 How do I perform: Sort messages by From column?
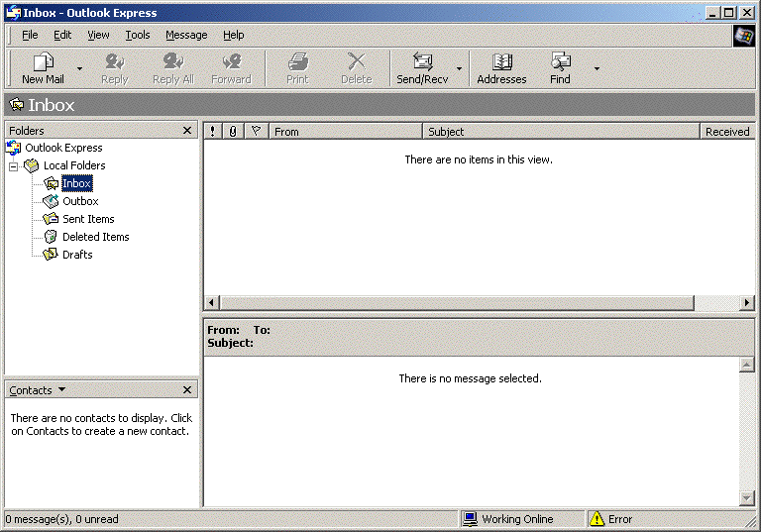point(346,131)
